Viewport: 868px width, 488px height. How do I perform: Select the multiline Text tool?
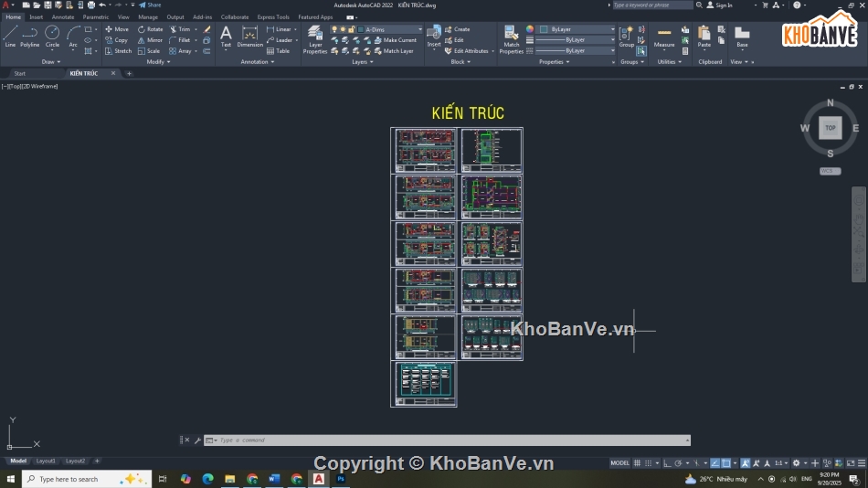coord(226,37)
